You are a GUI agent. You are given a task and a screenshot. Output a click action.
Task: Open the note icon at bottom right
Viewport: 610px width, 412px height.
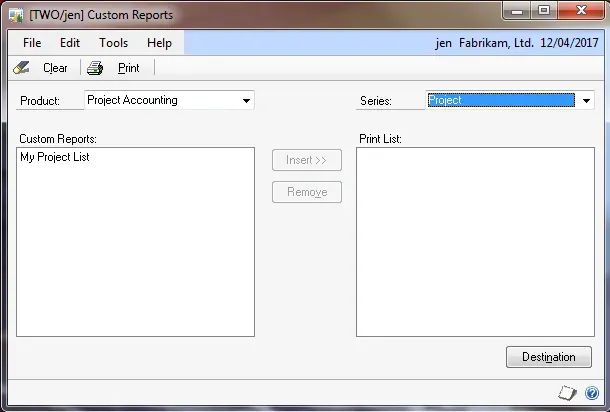569,393
